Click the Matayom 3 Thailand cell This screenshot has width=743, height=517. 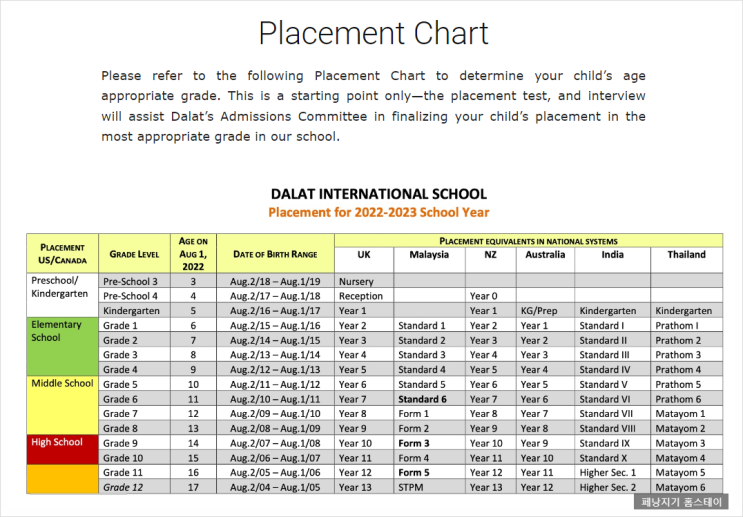(x=686, y=443)
